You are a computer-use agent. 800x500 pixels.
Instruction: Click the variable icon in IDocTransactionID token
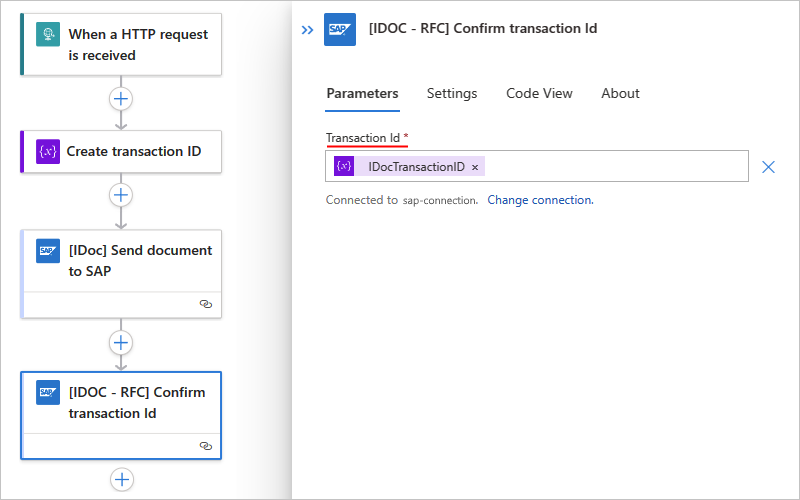point(345,166)
